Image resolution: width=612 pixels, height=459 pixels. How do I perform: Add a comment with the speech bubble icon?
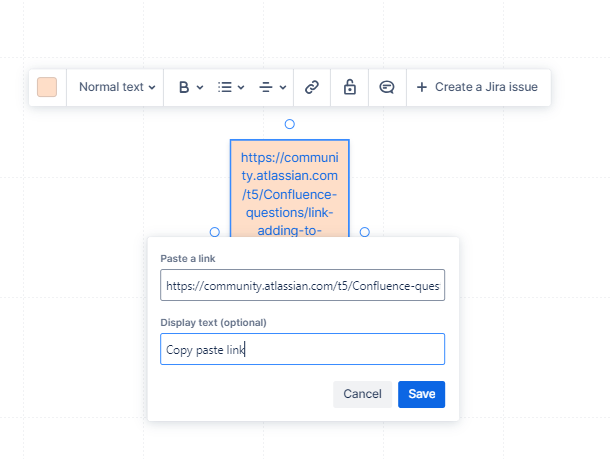coord(387,87)
